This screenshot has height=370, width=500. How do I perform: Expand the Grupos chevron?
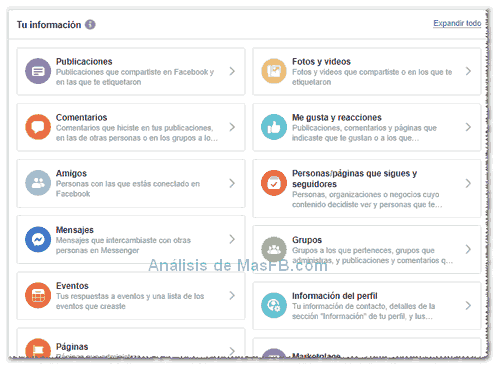pos(468,249)
